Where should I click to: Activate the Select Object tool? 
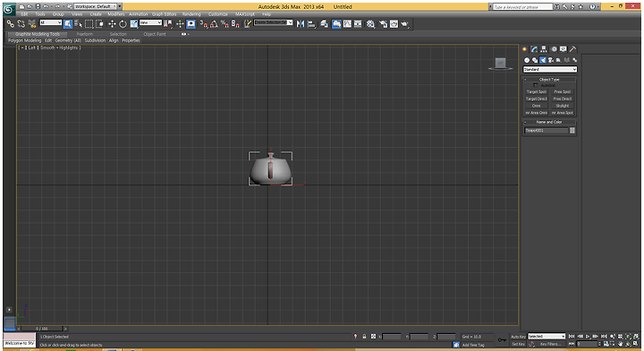coord(68,24)
